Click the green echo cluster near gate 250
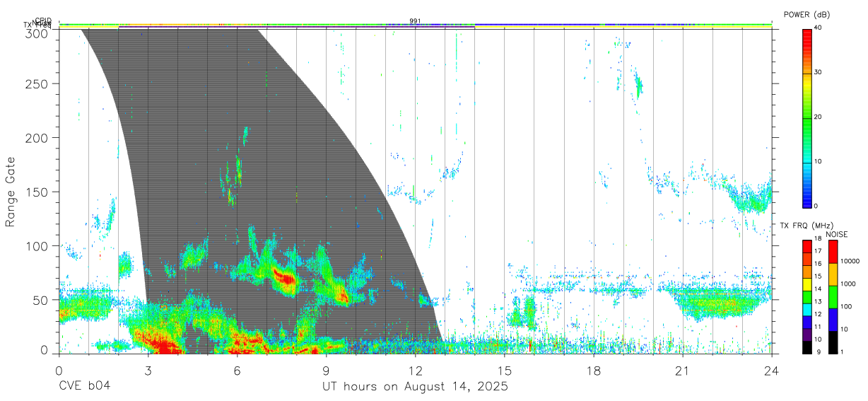 point(639,88)
